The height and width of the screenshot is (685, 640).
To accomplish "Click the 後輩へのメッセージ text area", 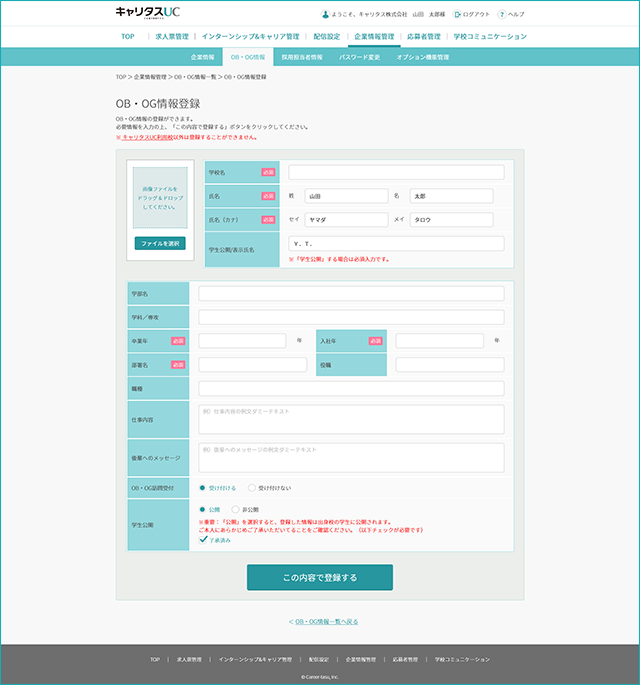I will pos(351,458).
